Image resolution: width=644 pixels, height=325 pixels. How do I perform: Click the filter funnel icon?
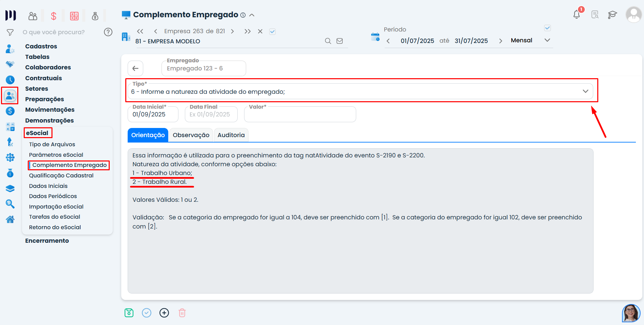[x=10, y=32]
